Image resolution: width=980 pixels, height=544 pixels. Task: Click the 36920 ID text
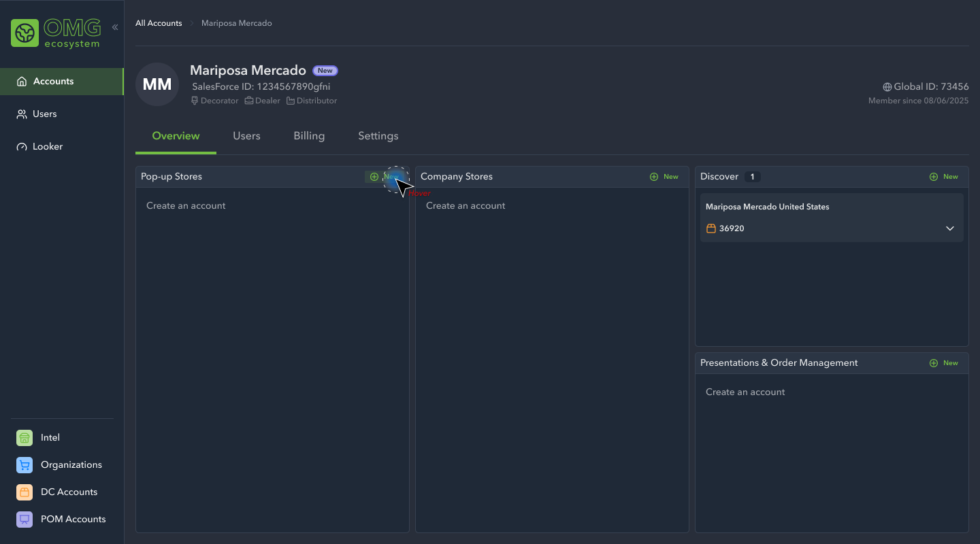pyautogui.click(x=732, y=228)
